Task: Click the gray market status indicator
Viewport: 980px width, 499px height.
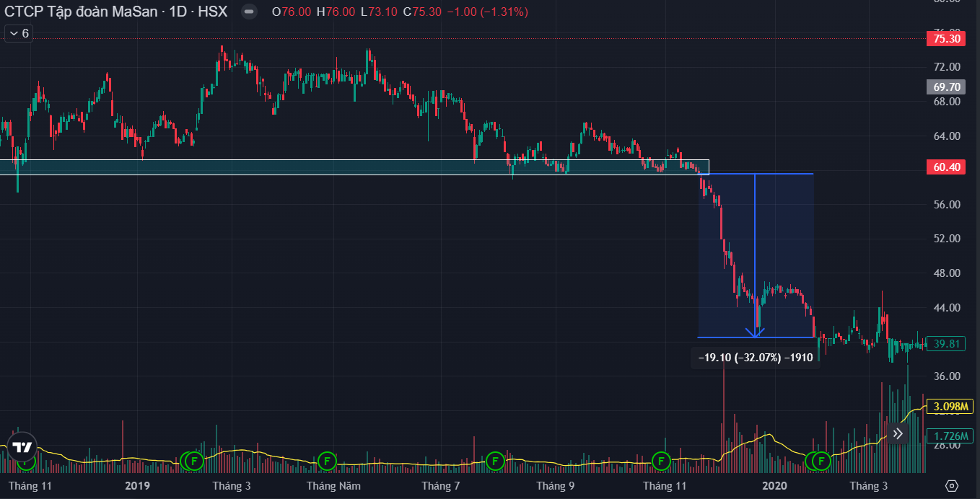Action: tap(249, 12)
